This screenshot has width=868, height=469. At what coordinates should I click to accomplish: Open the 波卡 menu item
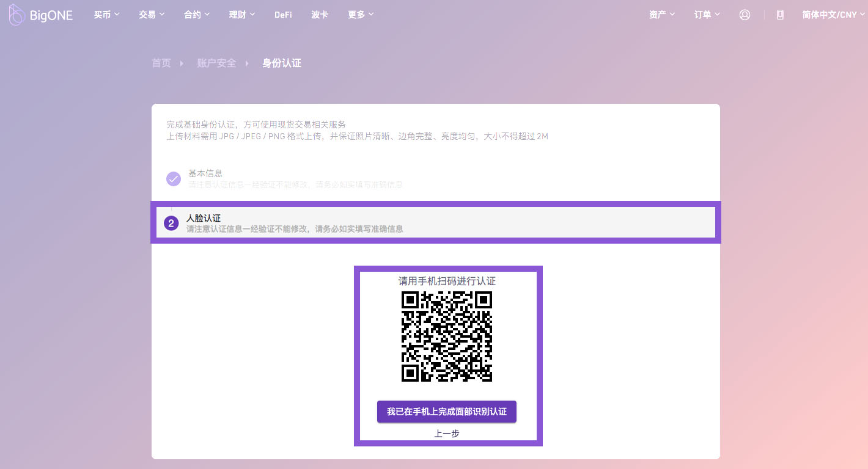tap(320, 15)
